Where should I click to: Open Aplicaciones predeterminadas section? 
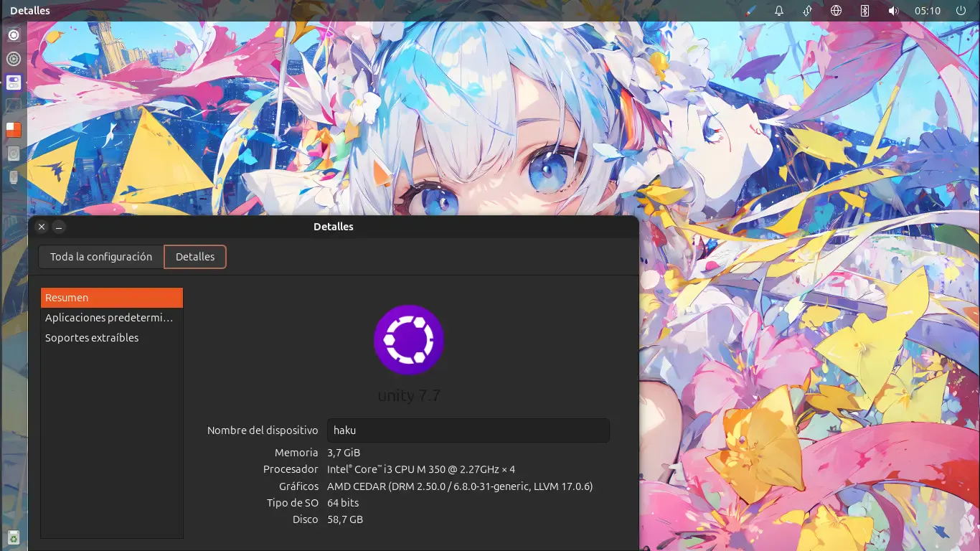pos(112,318)
